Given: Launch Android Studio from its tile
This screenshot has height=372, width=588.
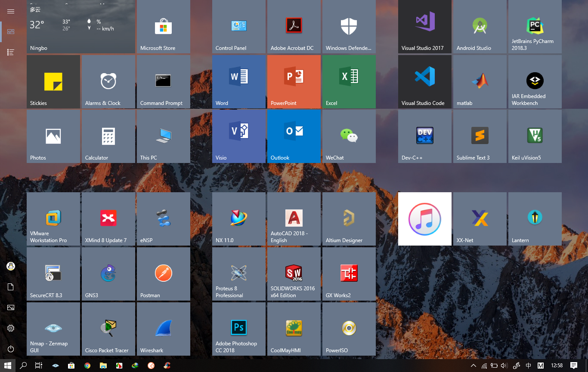Looking at the screenshot, I should (x=480, y=27).
